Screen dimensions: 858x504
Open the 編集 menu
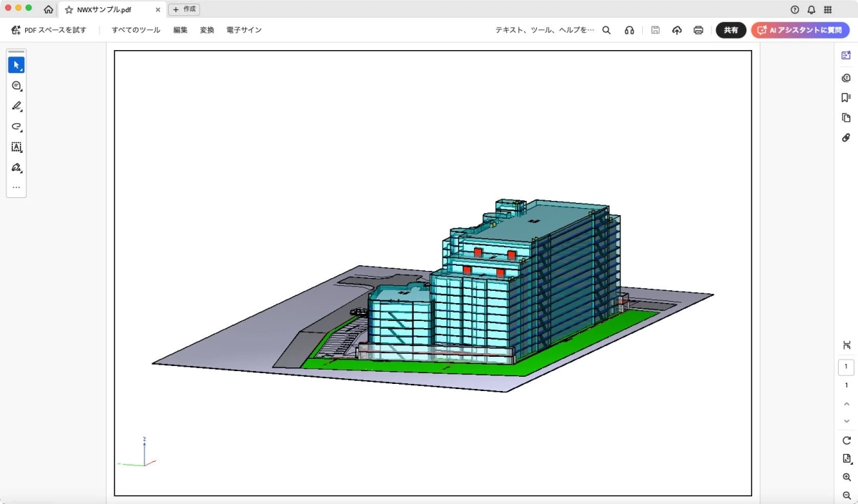click(180, 30)
